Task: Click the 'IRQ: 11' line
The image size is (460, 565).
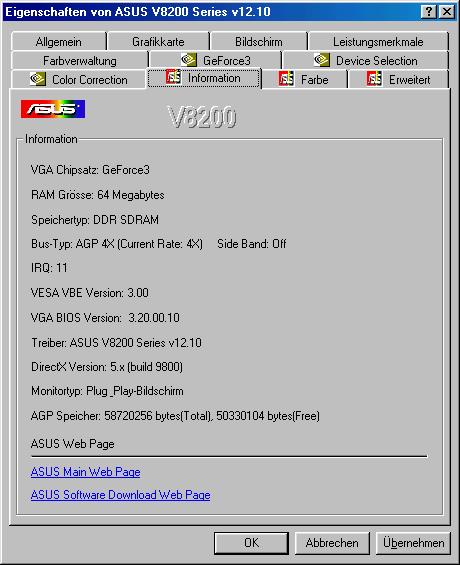Action: coord(49,268)
